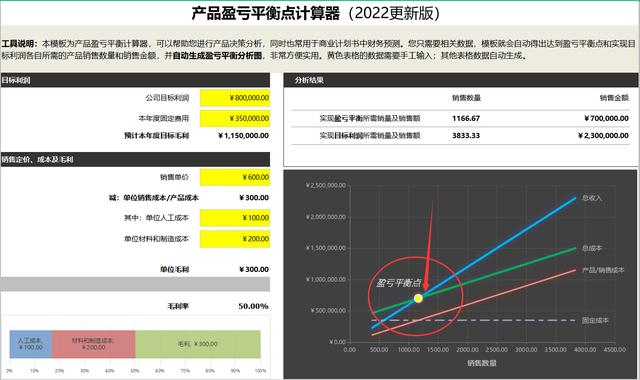Click the 产品/销售成本 chart label

click(x=603, y=270)
